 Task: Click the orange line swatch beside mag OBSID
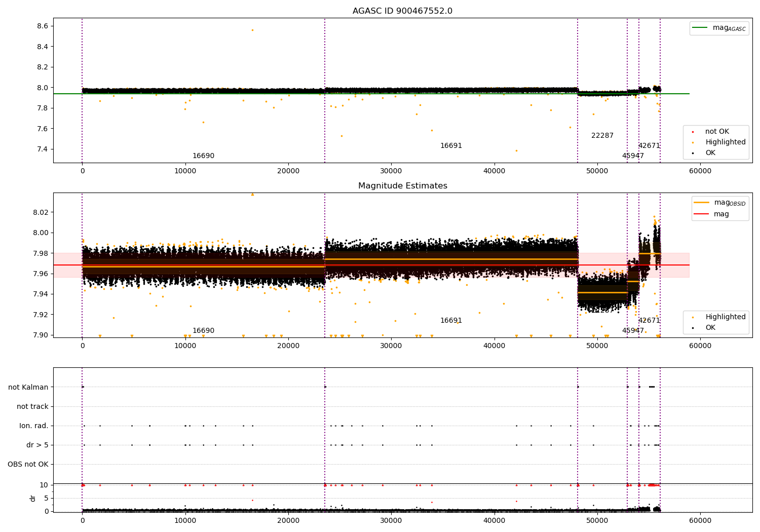coord(701,203)
